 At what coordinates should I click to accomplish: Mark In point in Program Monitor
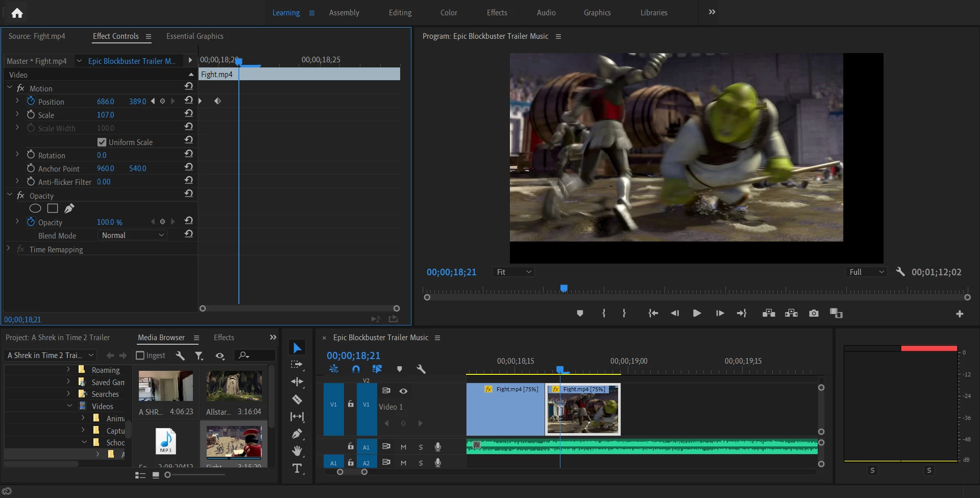(604, 313)
